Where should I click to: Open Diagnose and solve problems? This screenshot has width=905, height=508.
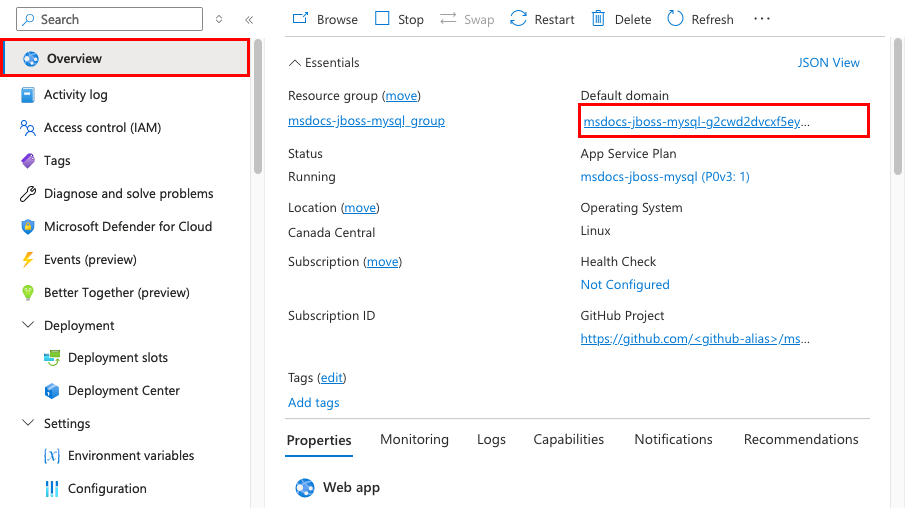point(128,194)
